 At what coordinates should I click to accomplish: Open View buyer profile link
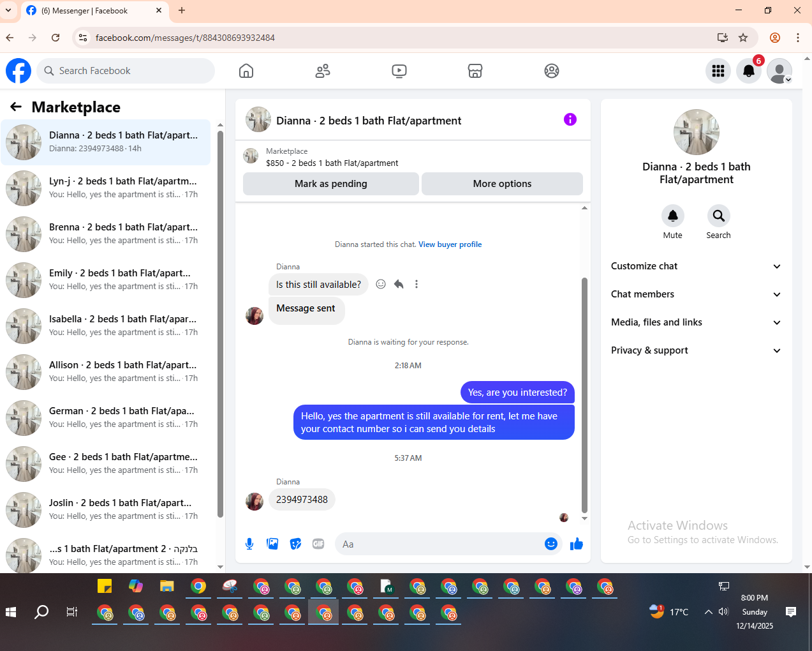[x=450, y=244]
